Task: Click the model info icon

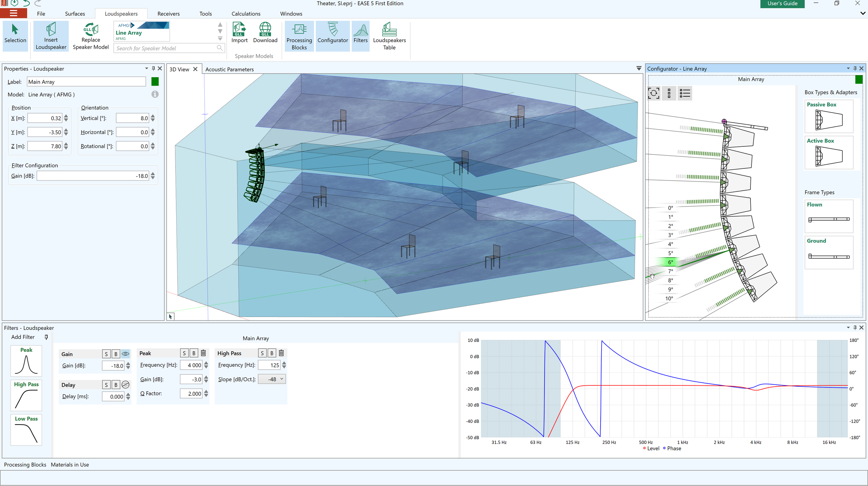Action: 155,95
